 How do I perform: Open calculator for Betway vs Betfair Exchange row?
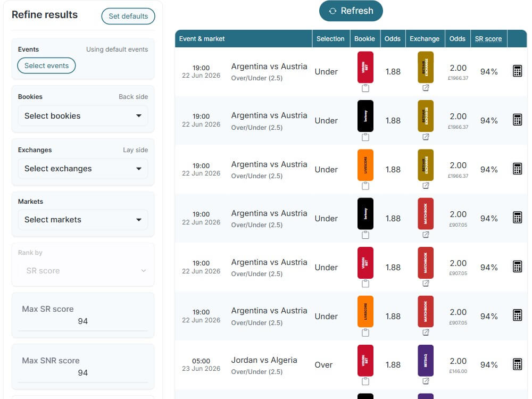517,120
